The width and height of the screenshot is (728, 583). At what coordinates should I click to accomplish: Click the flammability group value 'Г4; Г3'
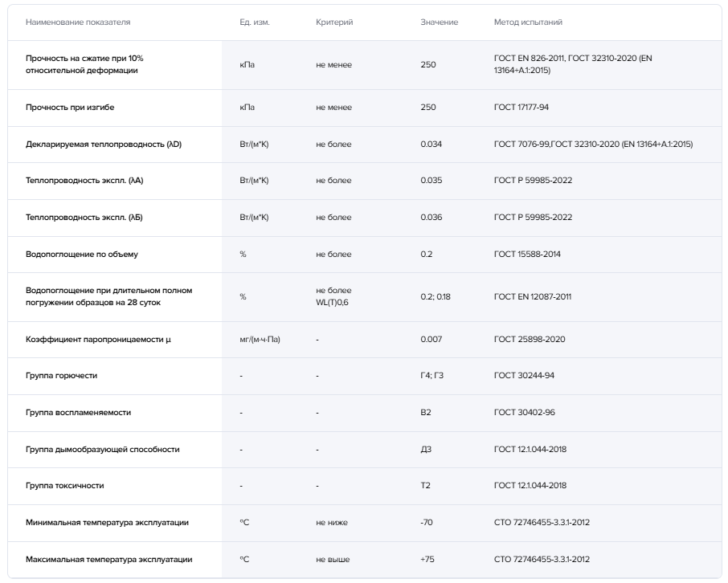click(x=431, y=376)
